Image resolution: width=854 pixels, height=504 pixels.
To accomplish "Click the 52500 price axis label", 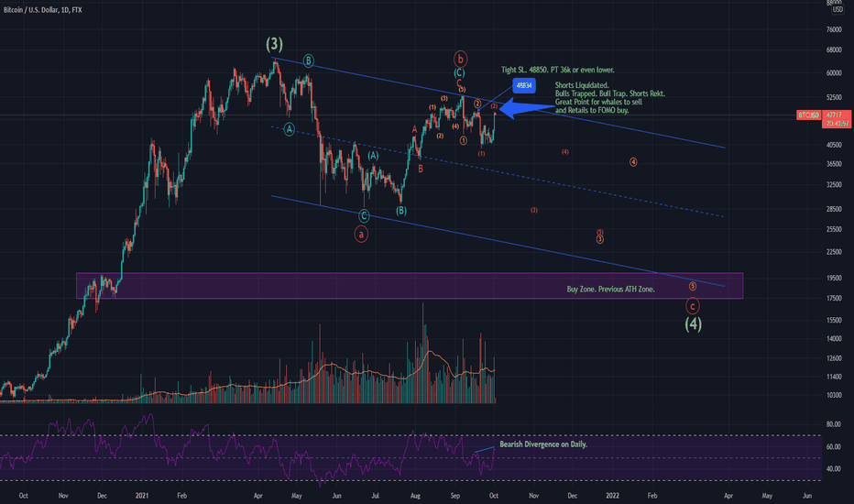I will (834, 97).
